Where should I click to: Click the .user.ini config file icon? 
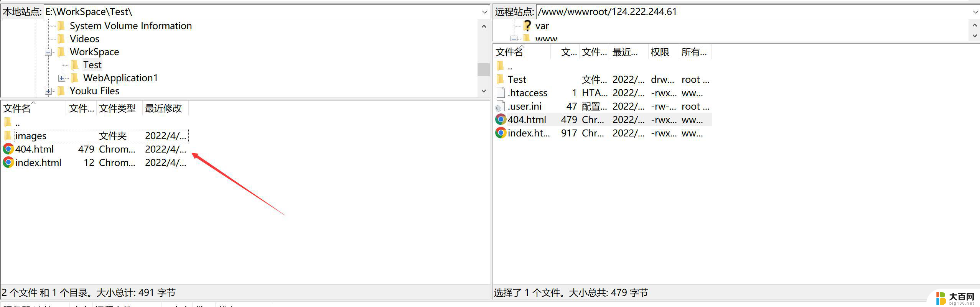point(500,107)
